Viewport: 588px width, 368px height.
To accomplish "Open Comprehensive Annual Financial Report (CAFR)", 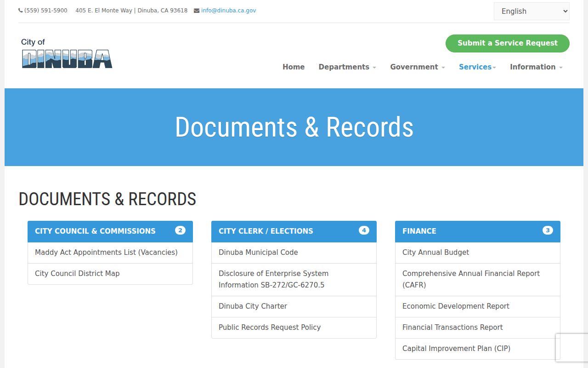I will 478,279.
